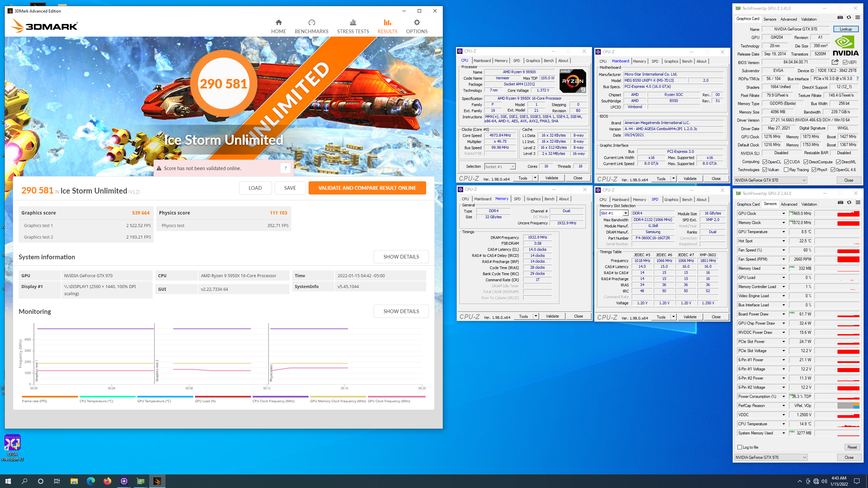Open the Windows Start menu
Image resolution: width=868 pixels, height=488 pixels.
(8, 481)
